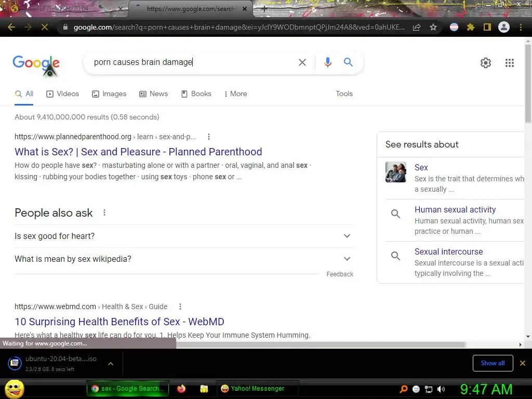Viewport: 532px width, 399px height.
Task: Open People also ask options menu
Action: click(104, 212)
